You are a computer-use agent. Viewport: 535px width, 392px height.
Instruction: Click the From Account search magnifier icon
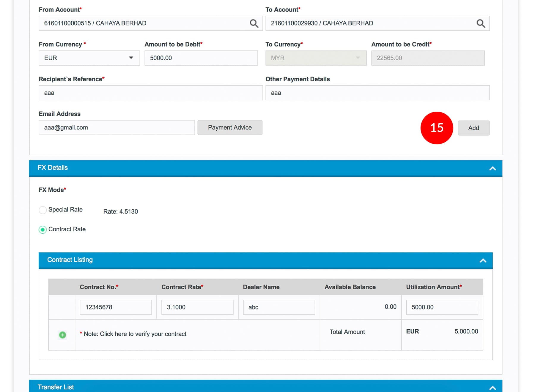coord(254,23)
